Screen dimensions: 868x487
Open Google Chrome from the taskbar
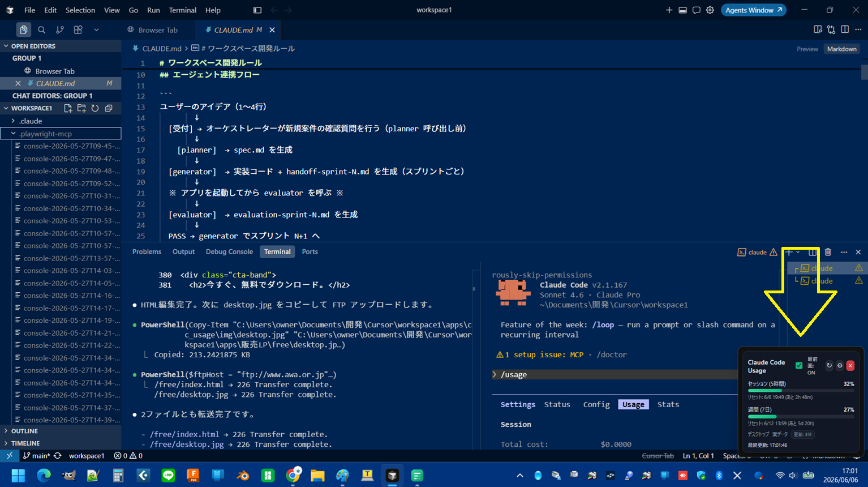pyautogui.click(x=293, y=476)
